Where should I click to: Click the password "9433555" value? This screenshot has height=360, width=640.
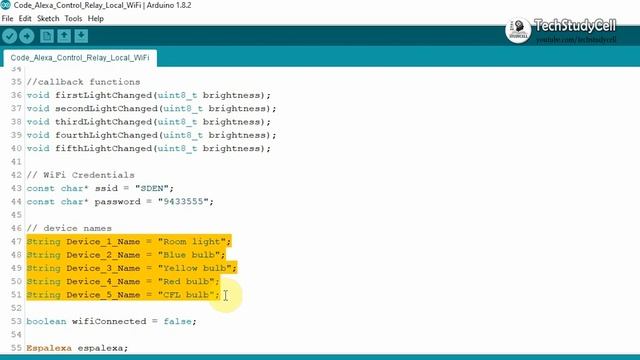click(x=183, y=202)
